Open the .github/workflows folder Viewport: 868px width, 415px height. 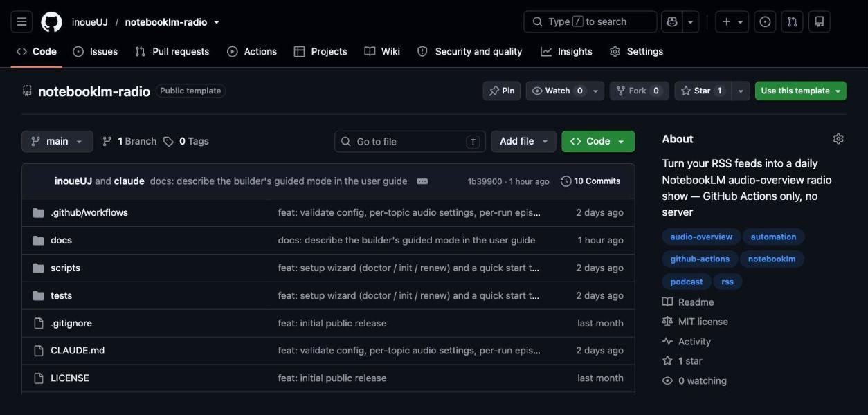click(x=89, y=212)
